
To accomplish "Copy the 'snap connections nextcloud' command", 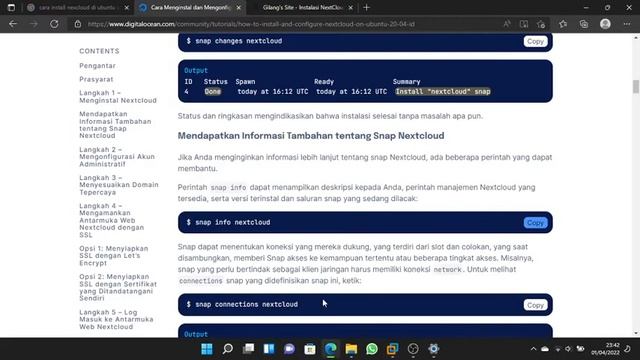I will pos(535,305).
